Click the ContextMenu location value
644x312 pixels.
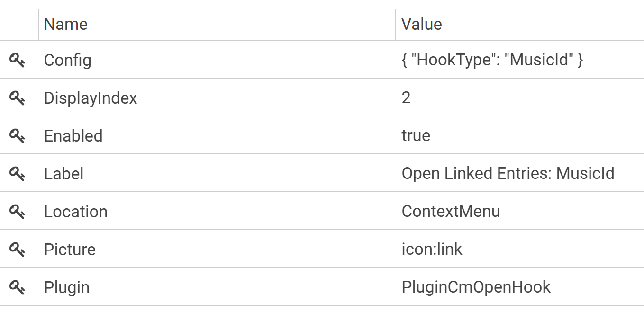point(451,212)
